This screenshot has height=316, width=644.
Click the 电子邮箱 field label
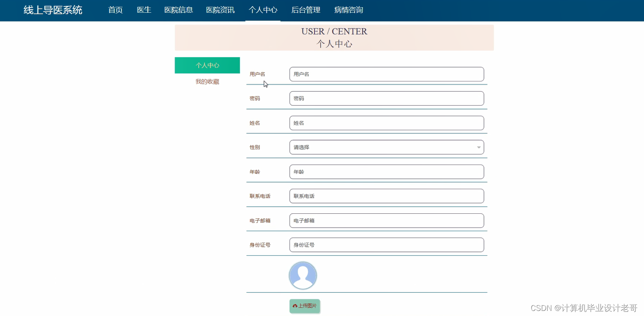[x=260, y=221]
